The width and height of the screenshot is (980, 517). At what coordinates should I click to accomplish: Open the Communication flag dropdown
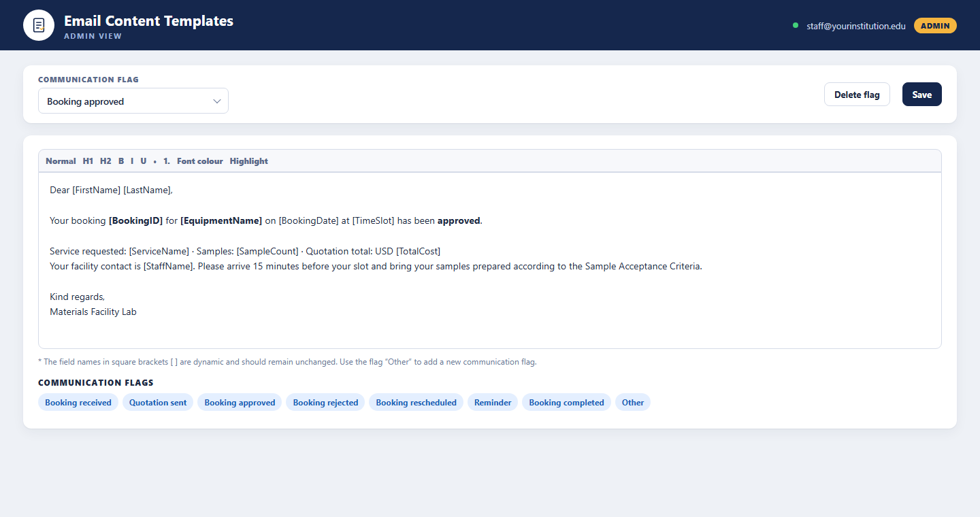pos(133,101)
